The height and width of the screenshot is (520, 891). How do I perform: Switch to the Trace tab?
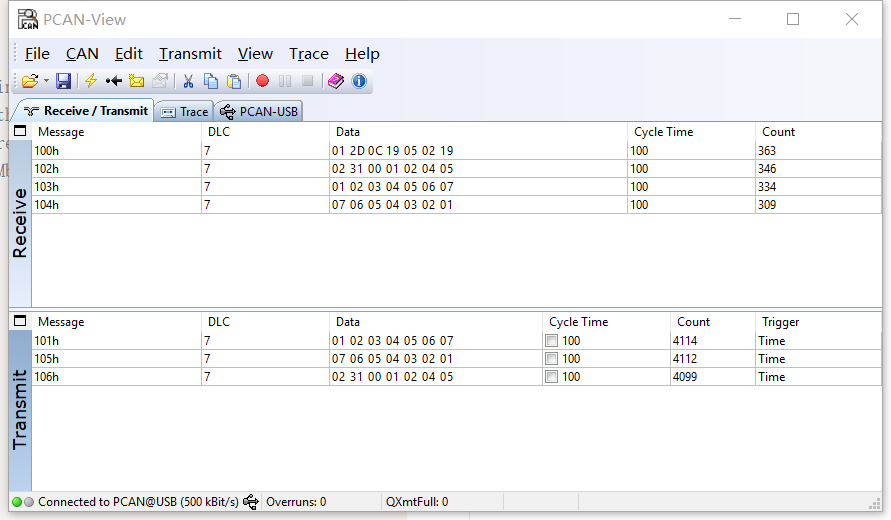(185, 112)
